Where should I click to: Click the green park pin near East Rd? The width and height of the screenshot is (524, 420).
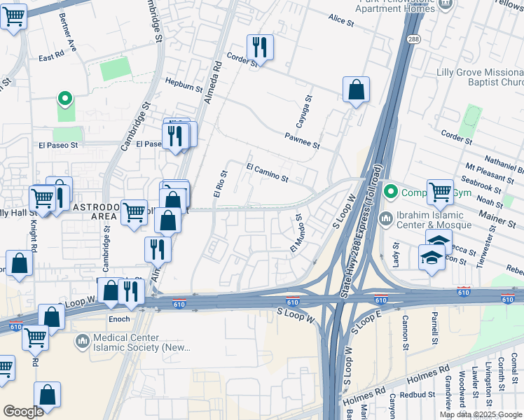(65, 99)
